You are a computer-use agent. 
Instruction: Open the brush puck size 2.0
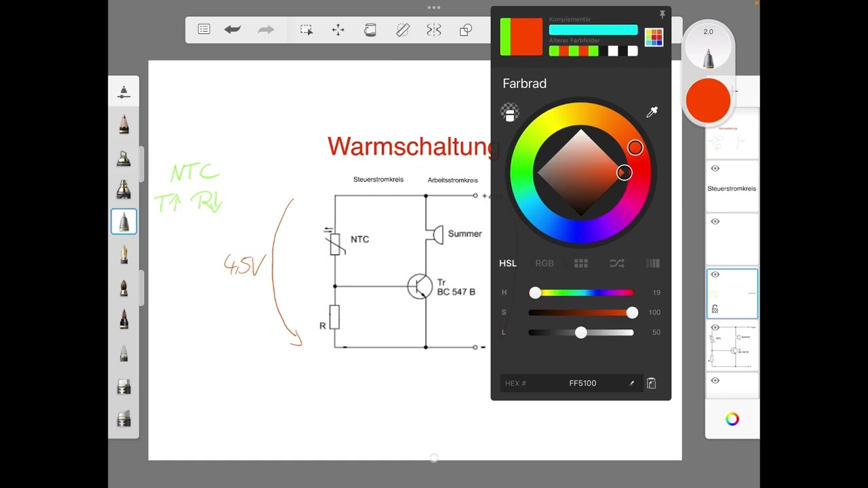pos(708,47)
